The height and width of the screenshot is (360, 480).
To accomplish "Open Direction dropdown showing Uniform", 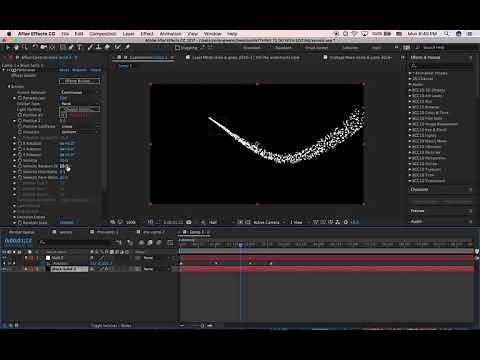I will 80,132.
